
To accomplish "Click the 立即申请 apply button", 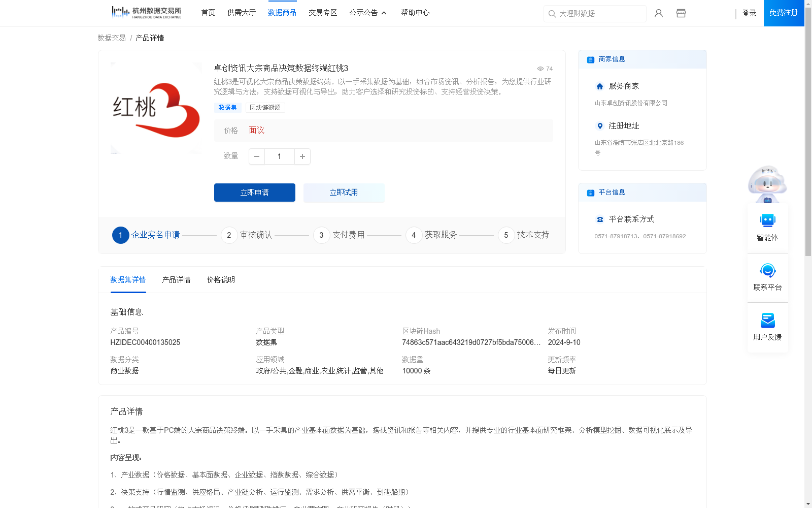I will [x=254, y=193].
